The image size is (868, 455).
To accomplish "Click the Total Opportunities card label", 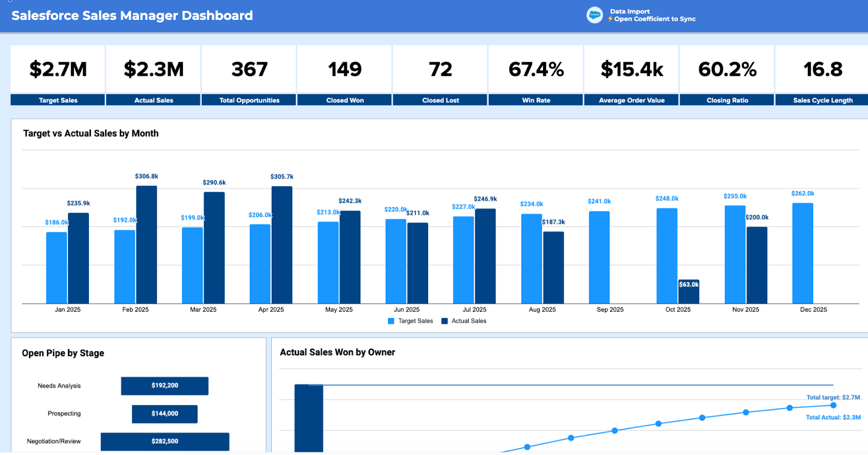I will pyautogui.click(x=250, y=100).
